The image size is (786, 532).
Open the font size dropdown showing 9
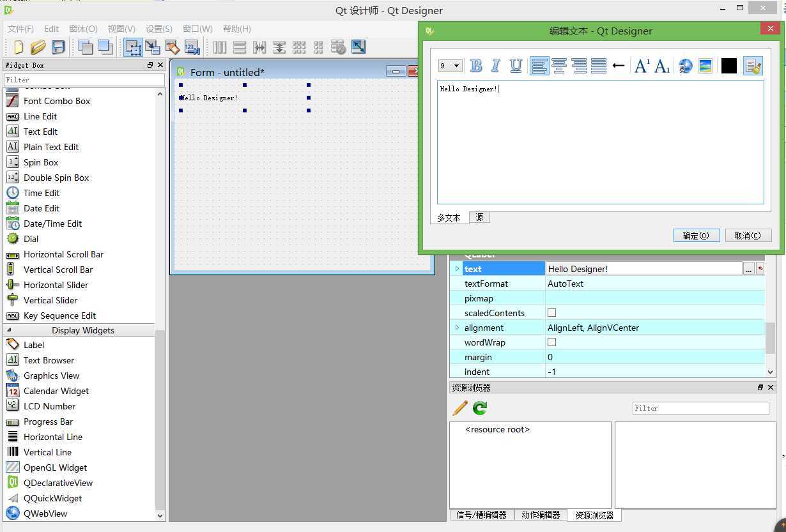[x=450, y=66]
